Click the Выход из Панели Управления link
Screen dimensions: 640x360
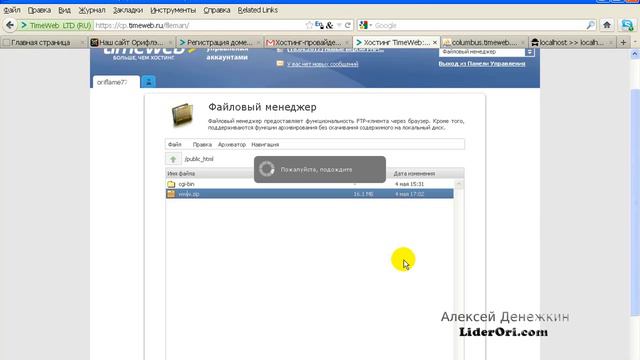click(x=482, y=64)
